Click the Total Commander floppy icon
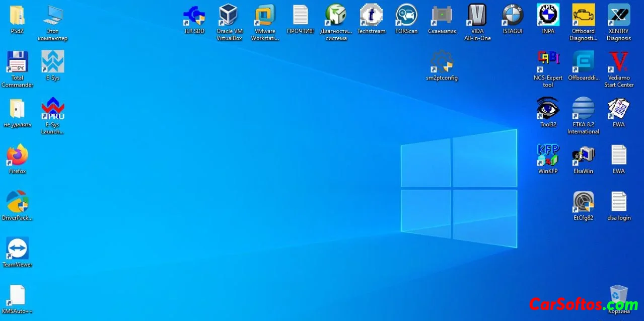 pos(17,62)
